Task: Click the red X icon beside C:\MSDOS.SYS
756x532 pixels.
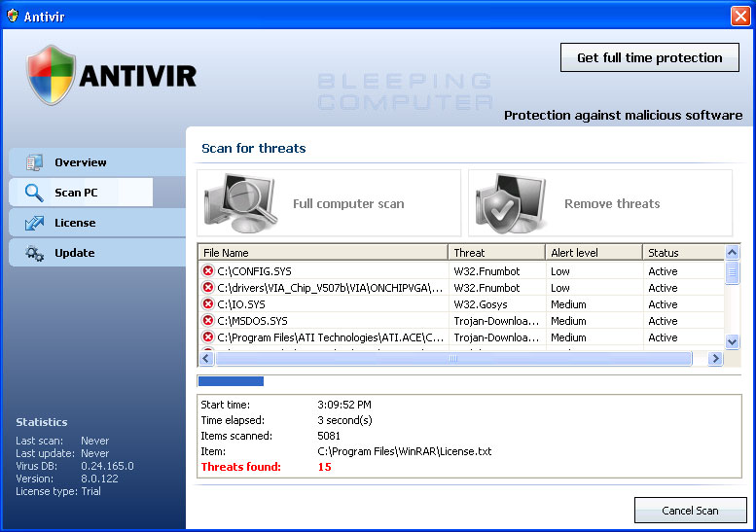Action: [x=208, y=320]
